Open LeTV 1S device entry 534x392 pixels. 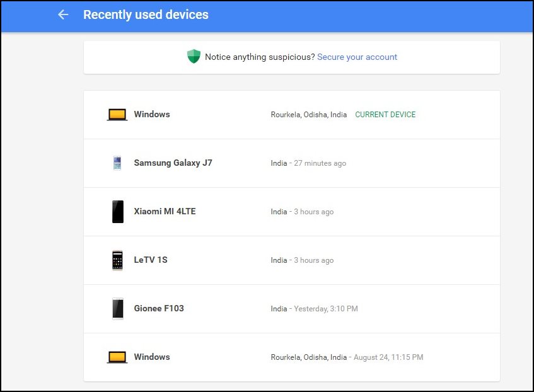[291, 260]
